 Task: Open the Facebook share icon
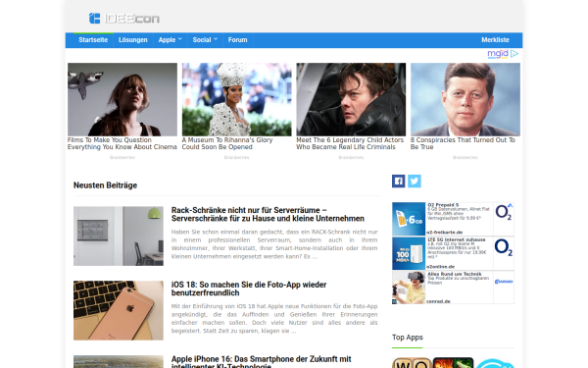coord(399,181)
